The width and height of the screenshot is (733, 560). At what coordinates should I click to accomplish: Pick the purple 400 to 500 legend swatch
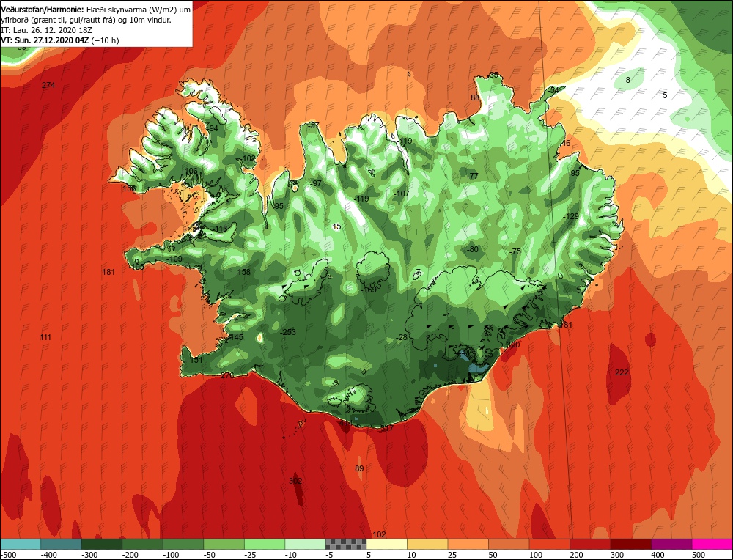671,545
